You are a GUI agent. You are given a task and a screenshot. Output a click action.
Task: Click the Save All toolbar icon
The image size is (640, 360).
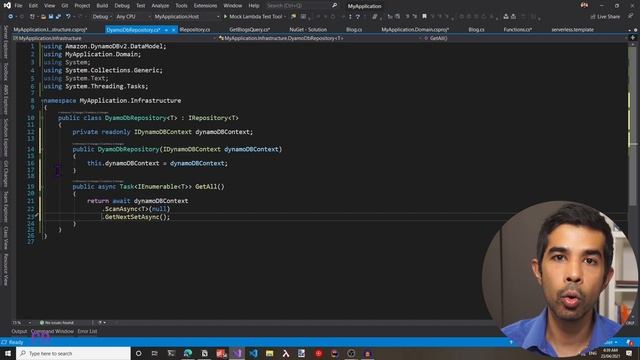click(x=58, y=17)
